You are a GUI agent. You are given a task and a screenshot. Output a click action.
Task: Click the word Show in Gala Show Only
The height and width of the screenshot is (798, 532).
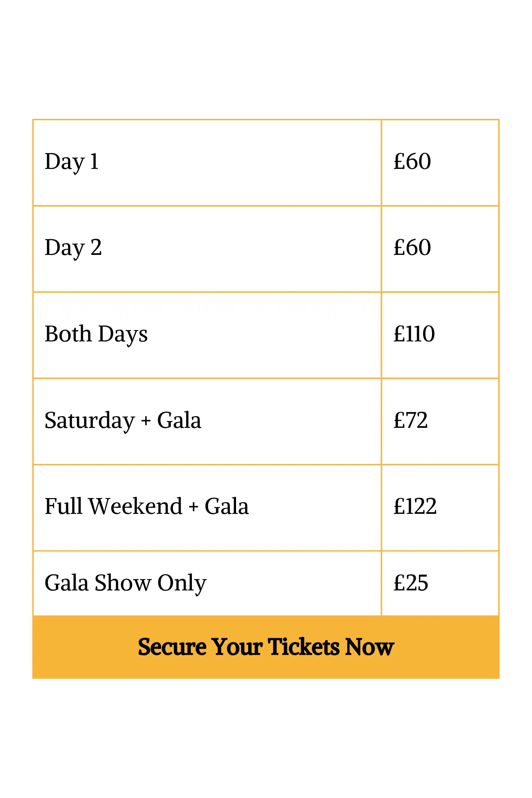pos(123,583)
